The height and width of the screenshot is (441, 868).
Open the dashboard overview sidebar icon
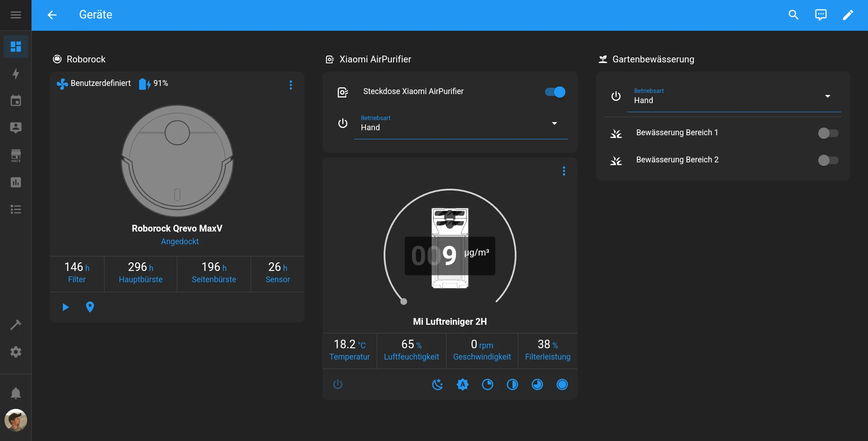[16, 47]
